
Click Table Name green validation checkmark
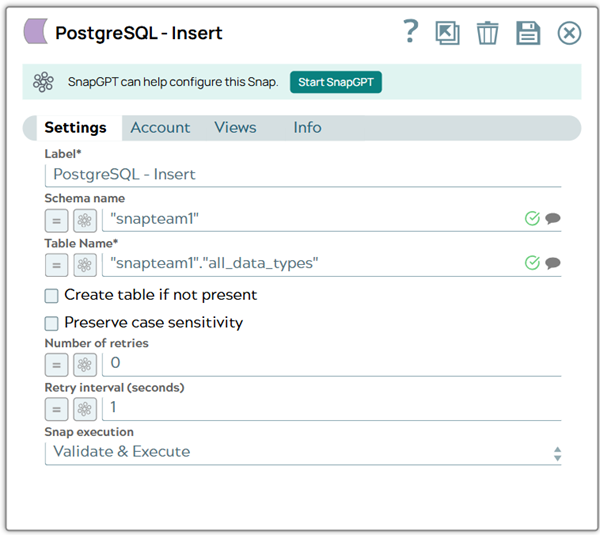point(532,263)
